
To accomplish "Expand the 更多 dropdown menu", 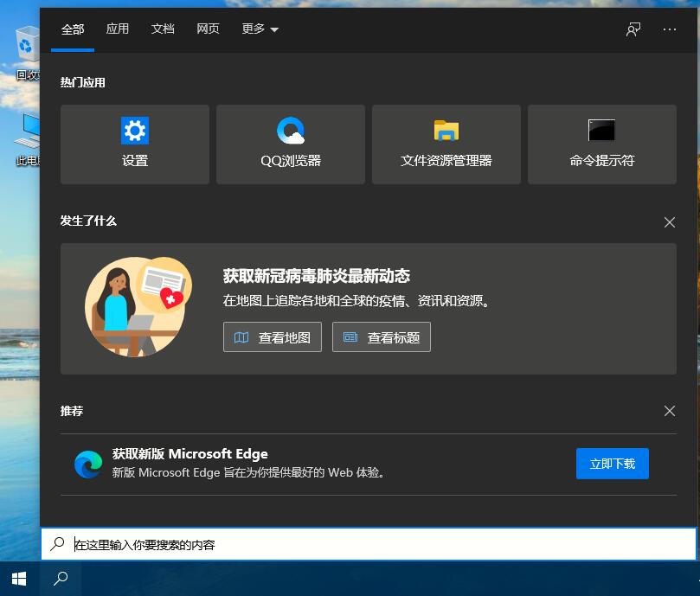I will 260,29.
